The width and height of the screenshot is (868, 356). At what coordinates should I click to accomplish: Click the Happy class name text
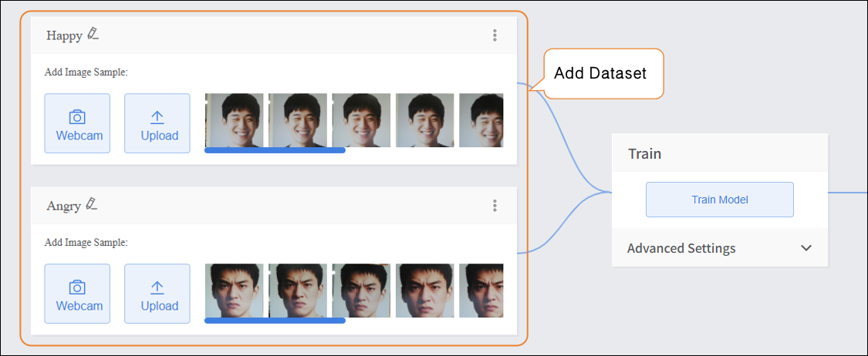[64, 35]
